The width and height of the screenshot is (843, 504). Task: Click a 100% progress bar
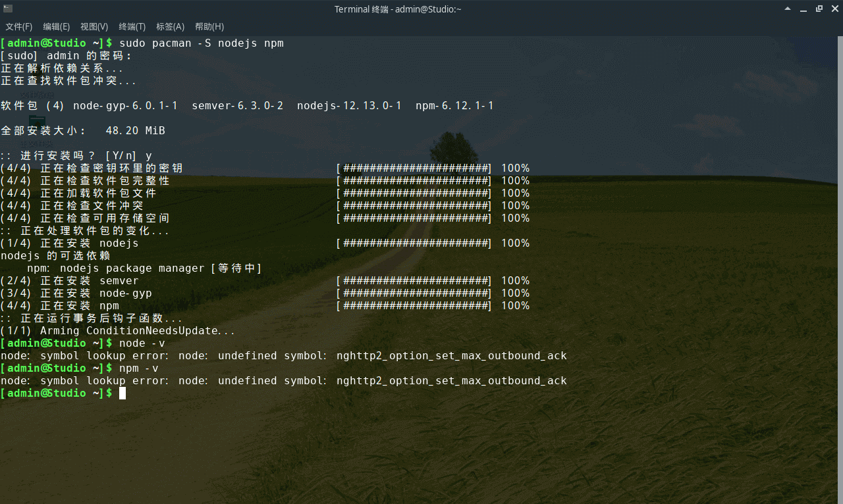coord(414,168)
